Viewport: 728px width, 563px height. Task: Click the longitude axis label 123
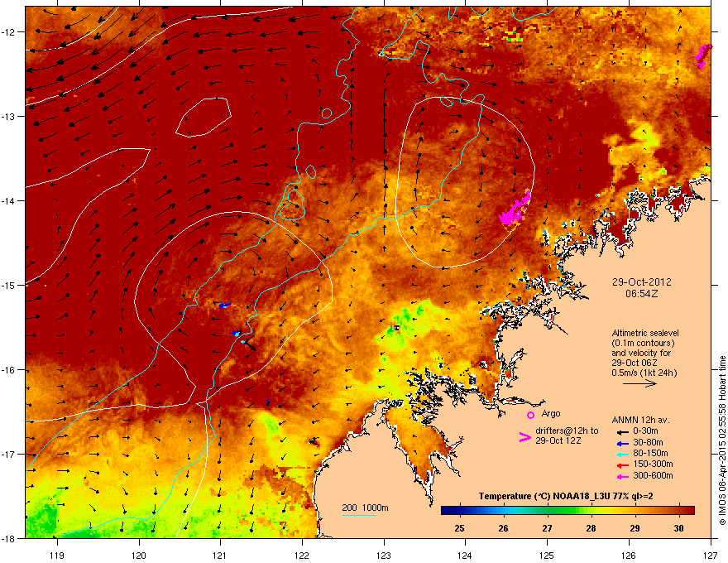pyautogui.click(x=384, y=555)
